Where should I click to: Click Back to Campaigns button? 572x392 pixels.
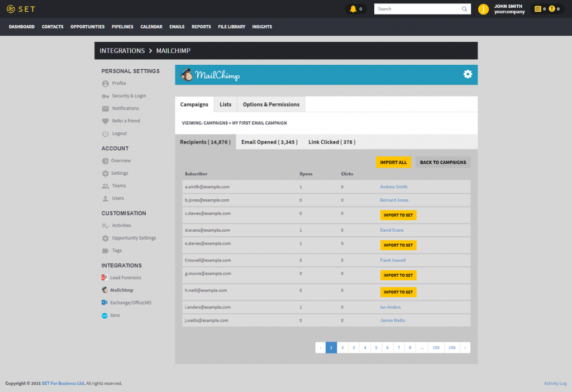pyautogui.click(x=443, y=162)
